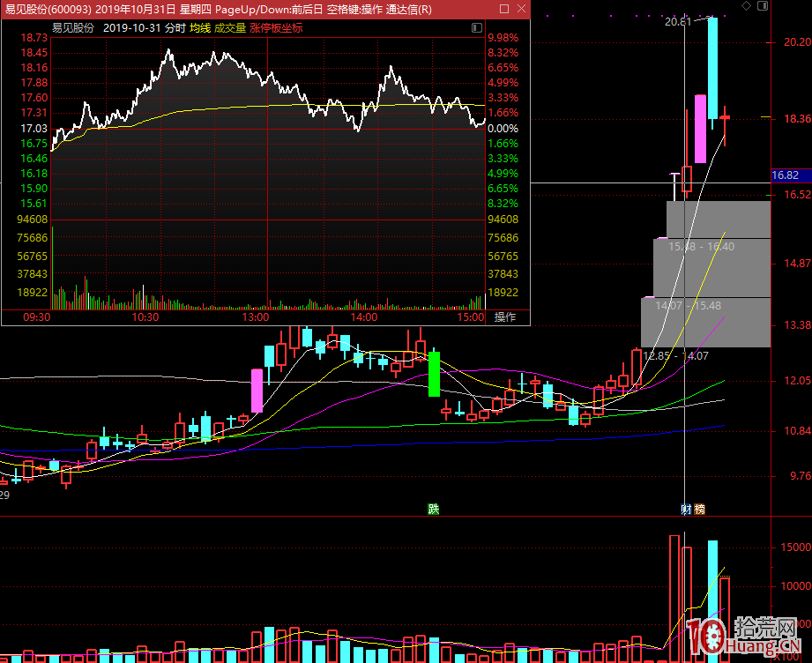The width and height of the screenshot is (812, 663).
Task: Click the large green candlestick above 跌
Action: 434,374
